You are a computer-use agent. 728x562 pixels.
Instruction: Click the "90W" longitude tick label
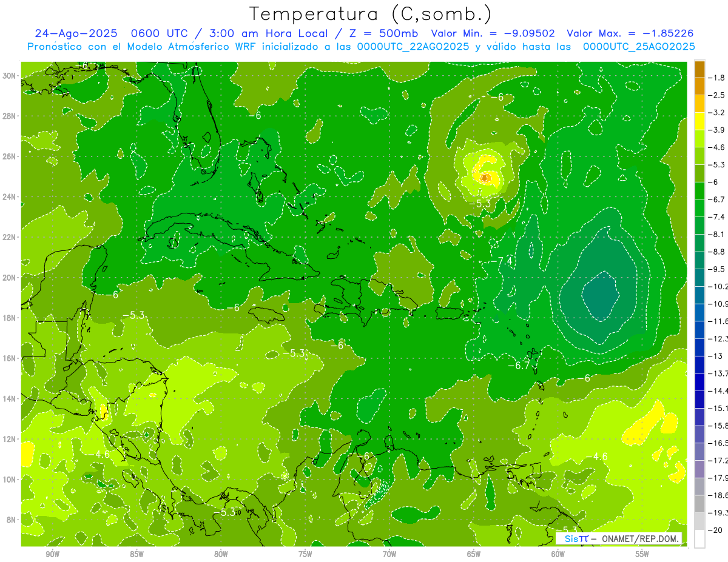point(52,554)
